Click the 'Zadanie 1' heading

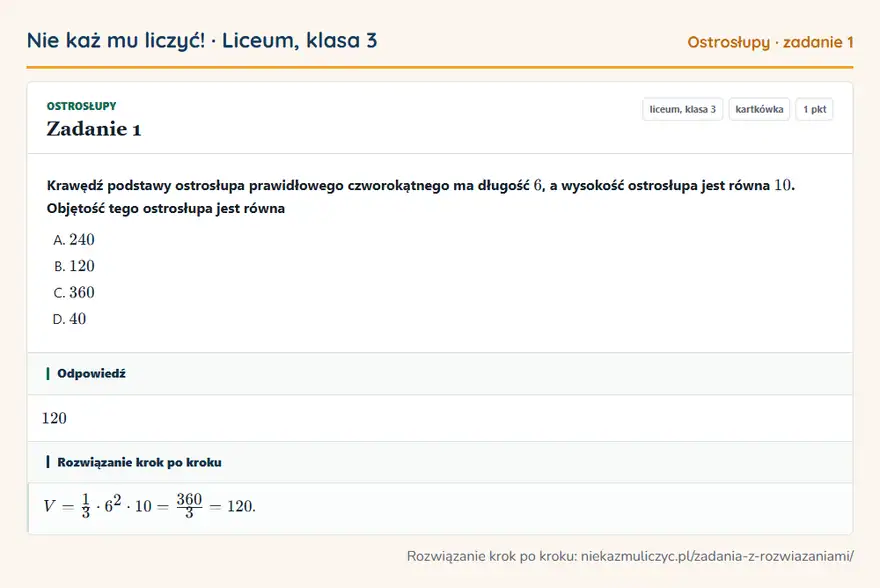(x=94, y=129)
